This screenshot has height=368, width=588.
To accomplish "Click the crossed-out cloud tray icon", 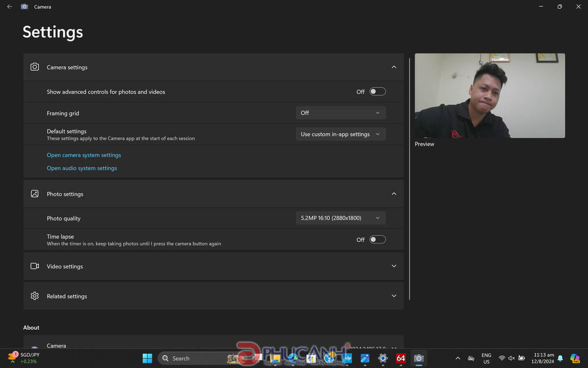I will pos(471,358).
